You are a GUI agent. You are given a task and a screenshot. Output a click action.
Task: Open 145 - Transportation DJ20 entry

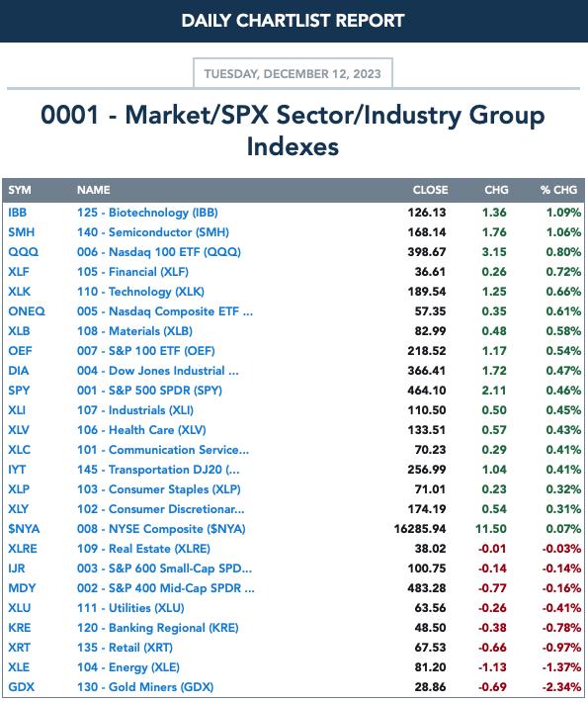tap(158, 470)
